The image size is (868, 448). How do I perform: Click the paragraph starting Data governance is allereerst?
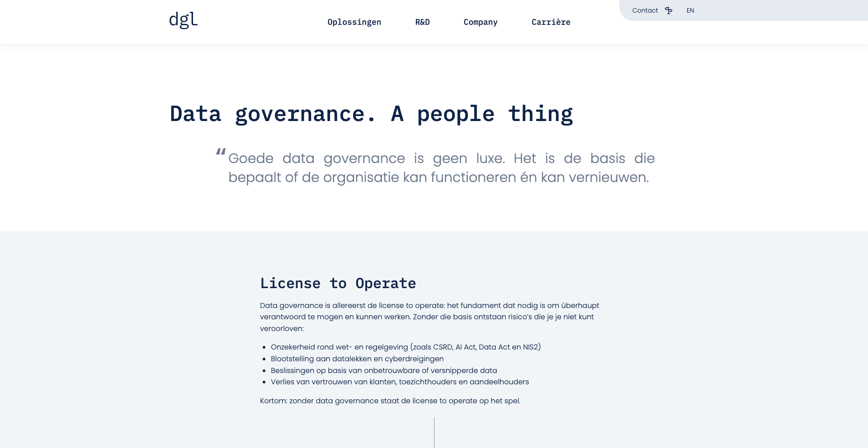click(x=429, y=317)
